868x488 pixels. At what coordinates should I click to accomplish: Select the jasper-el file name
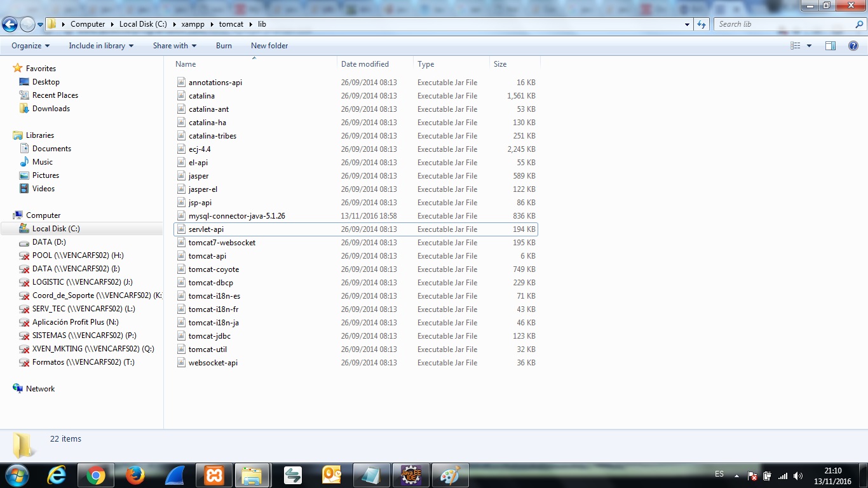click(x=203, y=189)
